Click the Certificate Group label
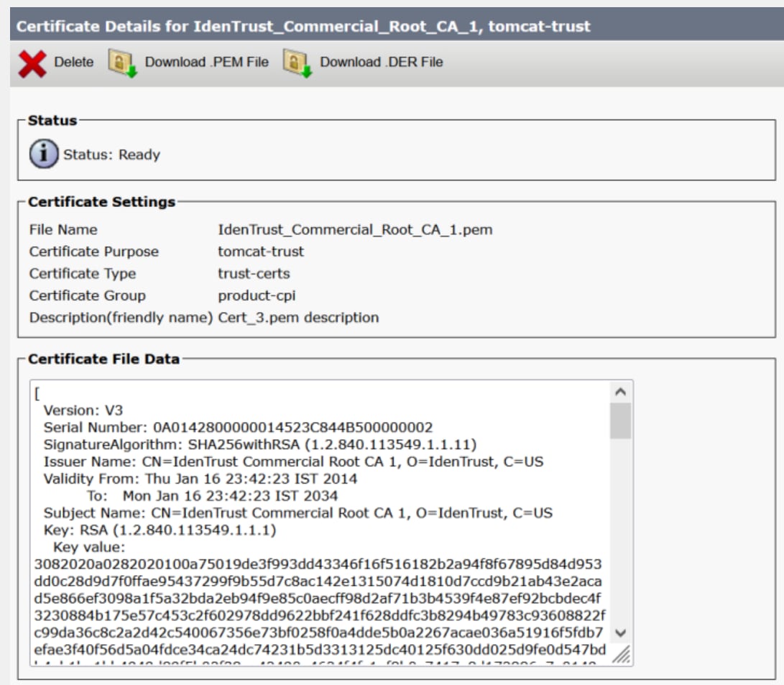 (87, 295)
